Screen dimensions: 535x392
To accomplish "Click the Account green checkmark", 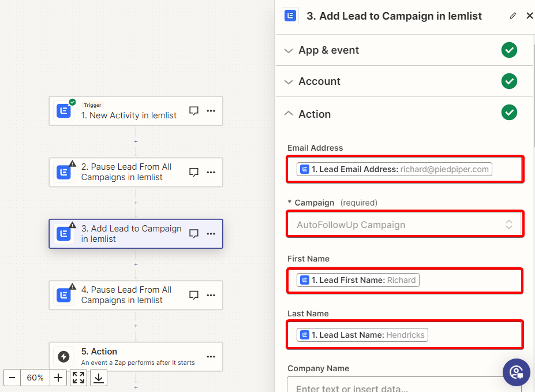I will [509, 81].
